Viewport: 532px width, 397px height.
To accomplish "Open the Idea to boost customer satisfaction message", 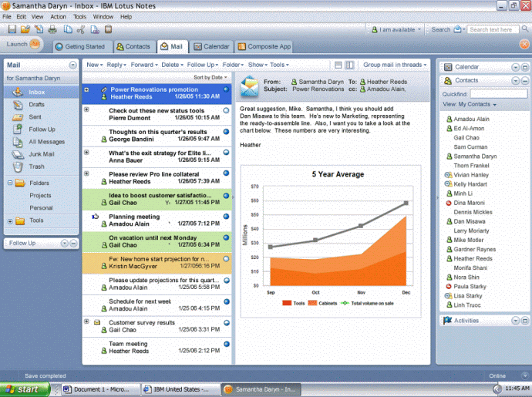I will (157, 199).
